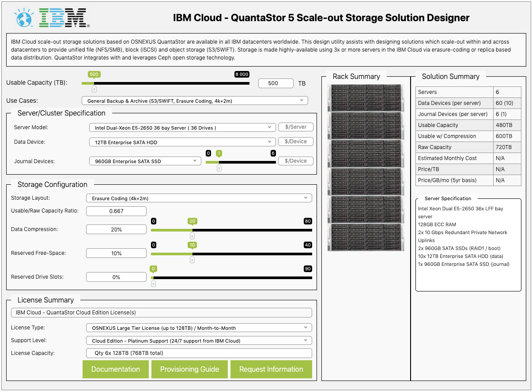The height and width of the screenshot is (392, 532).
Task: Open the Storage Layout dropdown
Action: (x=199, y=198)
